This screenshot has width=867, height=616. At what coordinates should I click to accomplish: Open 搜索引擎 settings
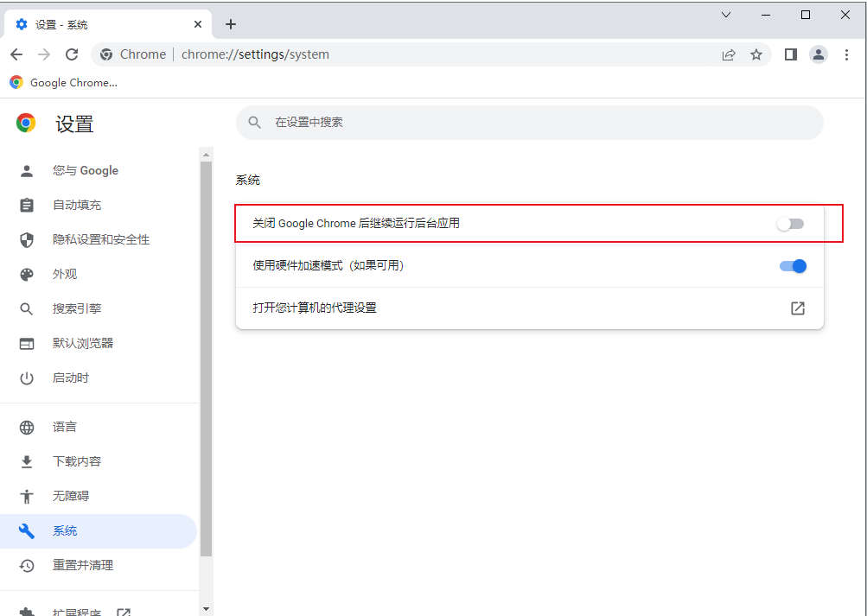point(99,308)
